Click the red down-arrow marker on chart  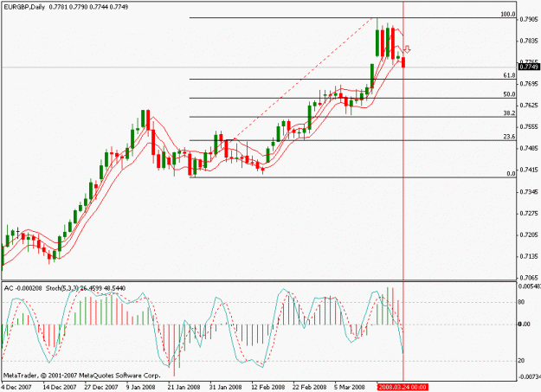[407, 49]
